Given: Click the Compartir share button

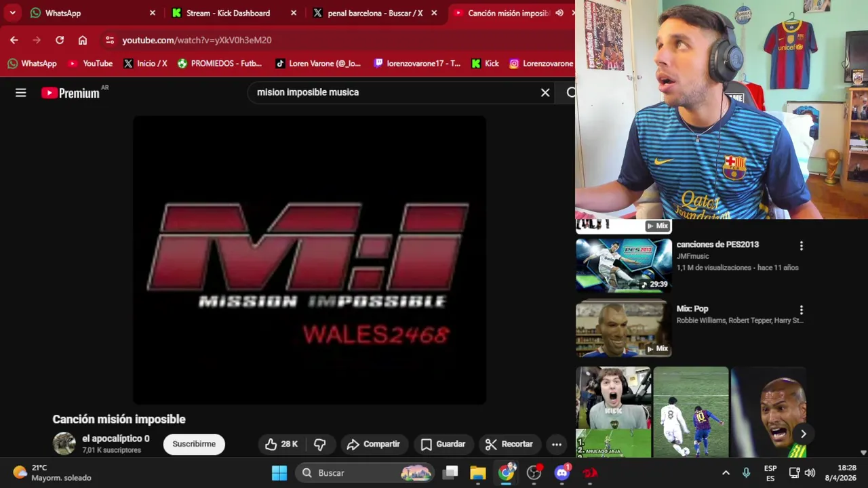Looking at the screenshot, I should click(374, 444).
